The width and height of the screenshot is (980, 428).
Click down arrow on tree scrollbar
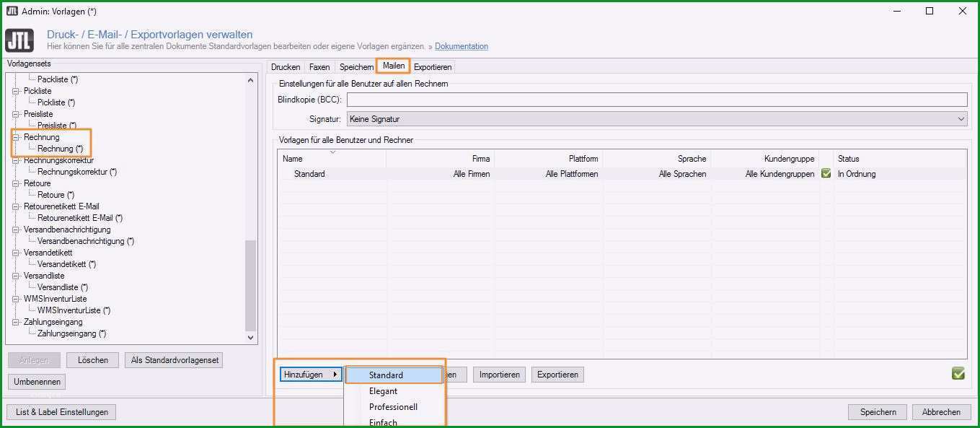[251, 337]
